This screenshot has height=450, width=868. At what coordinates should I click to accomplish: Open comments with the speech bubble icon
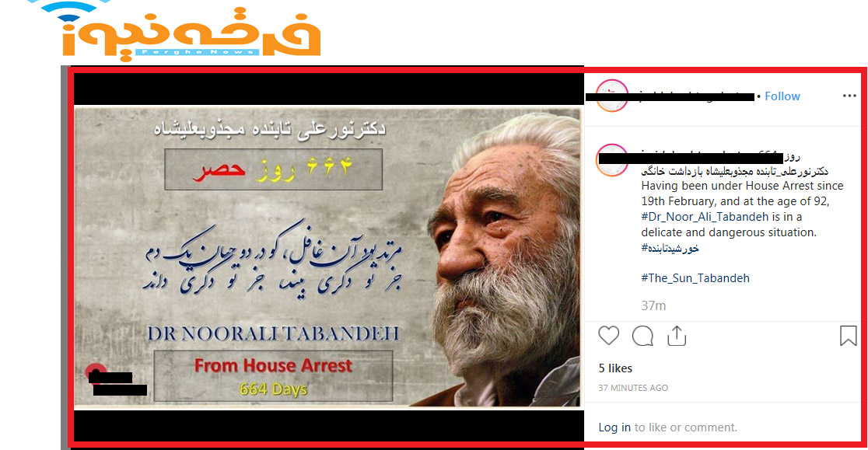(642, 336)
